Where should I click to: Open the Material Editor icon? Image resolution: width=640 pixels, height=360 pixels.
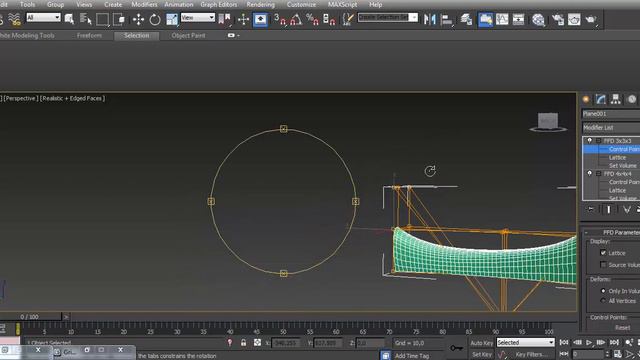pos(538,19)
